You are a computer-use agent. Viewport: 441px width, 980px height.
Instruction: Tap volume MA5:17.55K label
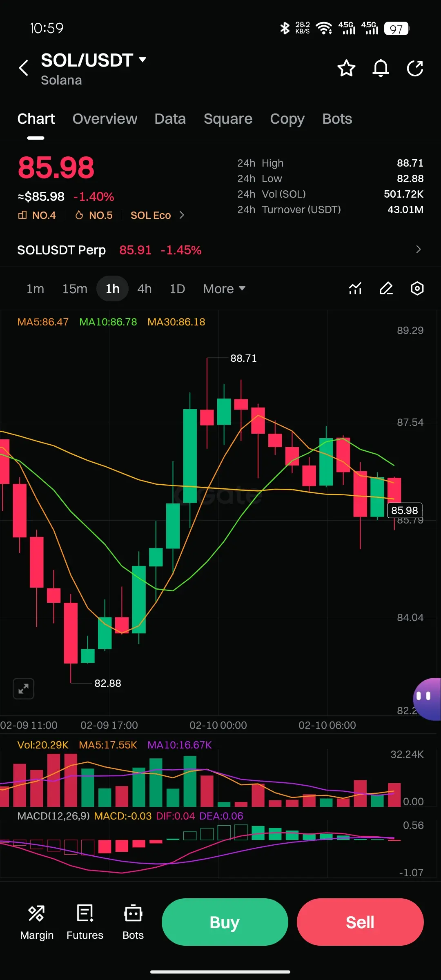[108, 745]
